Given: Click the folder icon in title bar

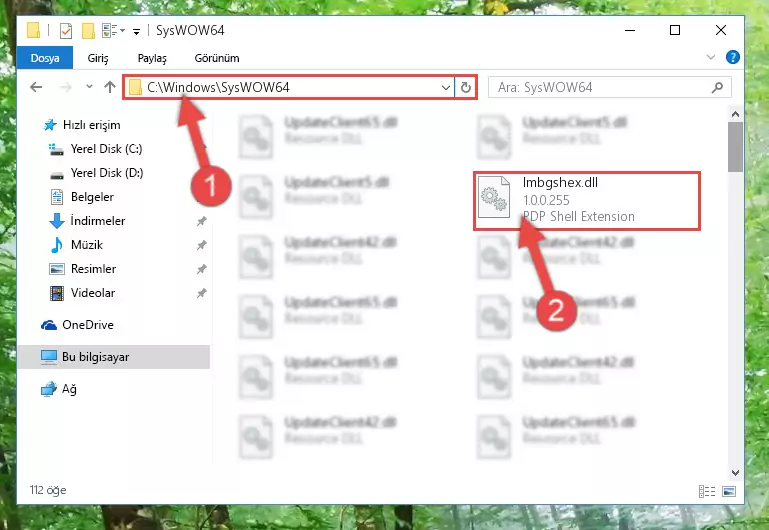Looking at the screenshot, I should tap(33, 30).
